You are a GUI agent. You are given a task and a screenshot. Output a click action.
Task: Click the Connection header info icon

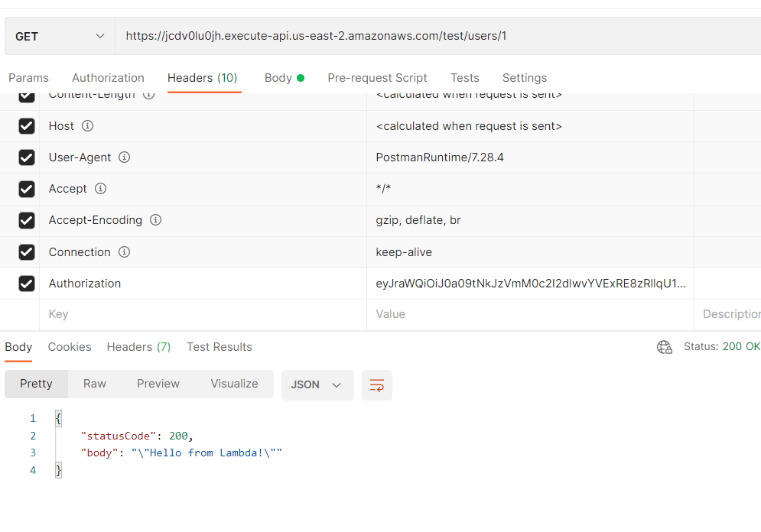click(124, 251)
